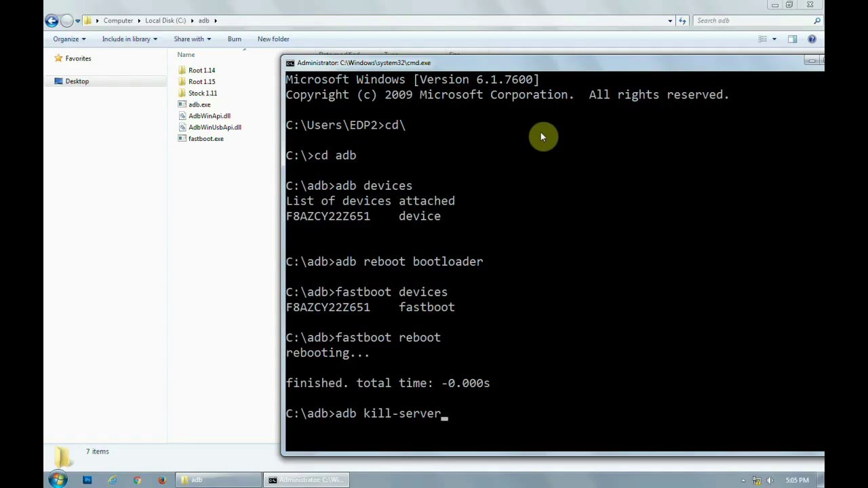Expand the chevron after Computer in the breadcrumb

(x=139, y=20)
